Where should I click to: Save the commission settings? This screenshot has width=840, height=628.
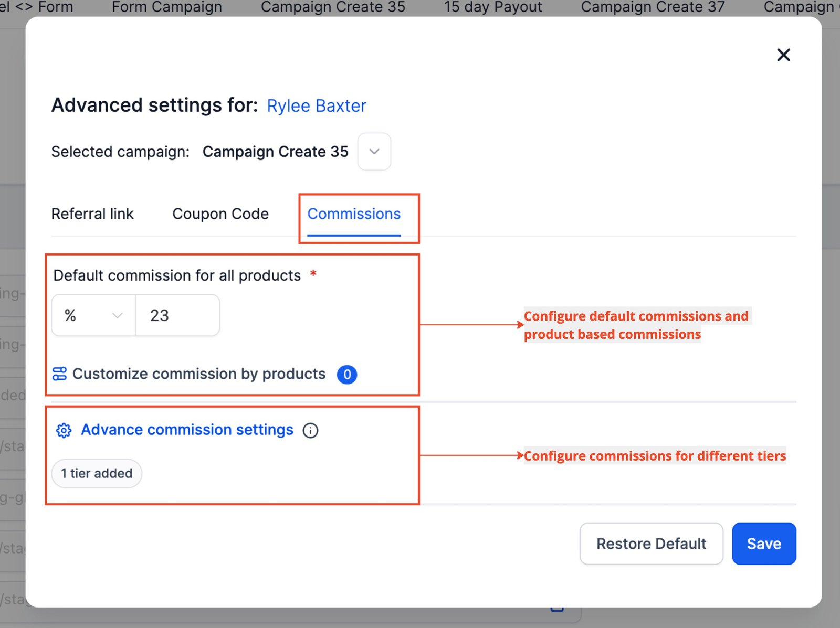[x=763, y=544]
